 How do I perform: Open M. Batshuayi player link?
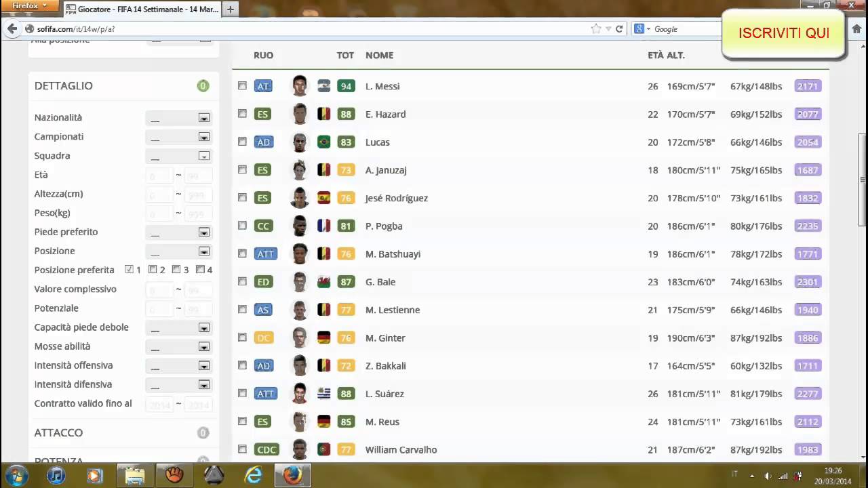tap(393, 254)
